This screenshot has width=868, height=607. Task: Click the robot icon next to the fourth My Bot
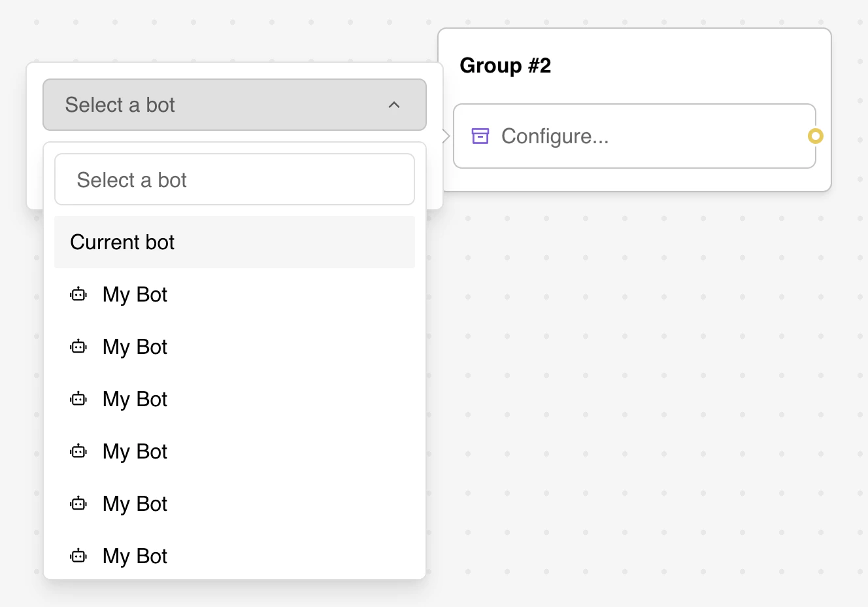pyautogui.click(x=78, y=451)
